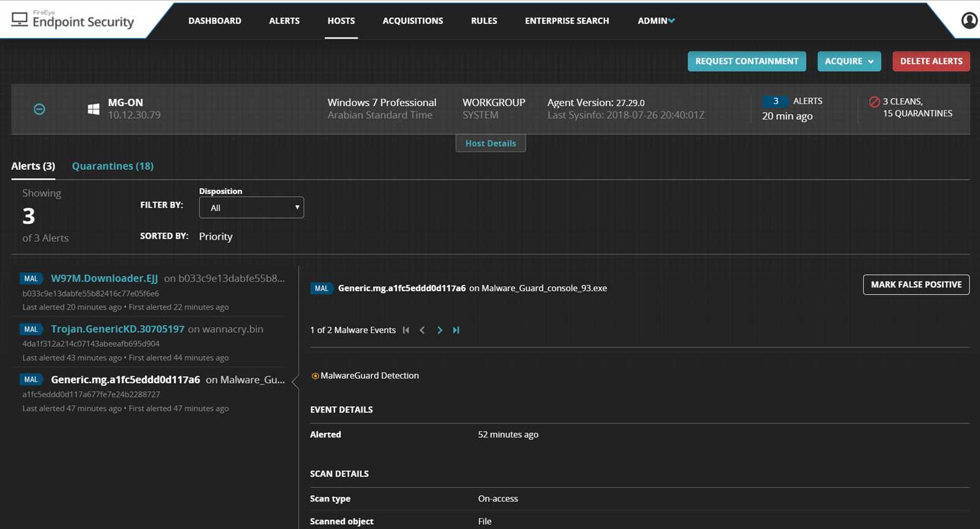This screenshot has width=980, height=529.
Task: Click 'on wannacry.bin' file name text
Action: point(225,329)
